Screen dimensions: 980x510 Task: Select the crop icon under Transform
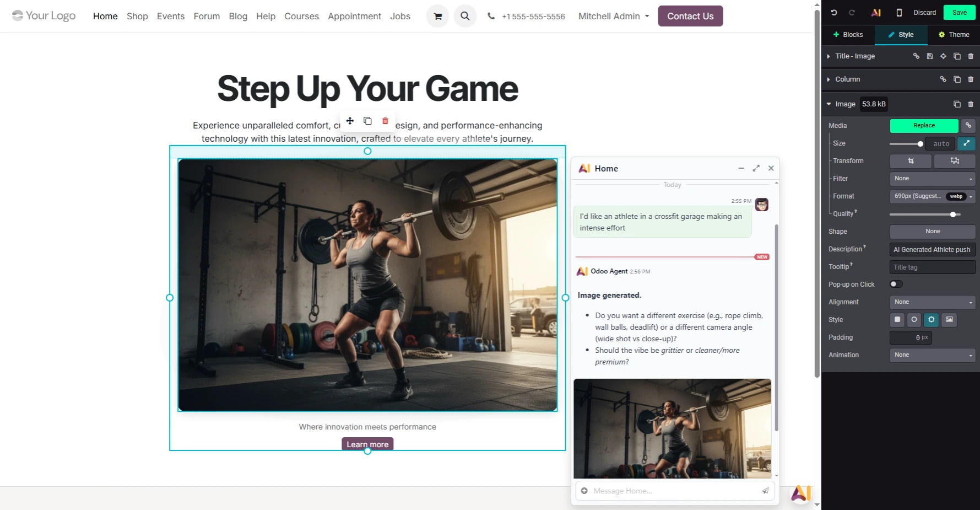click(x=911, y=161)
